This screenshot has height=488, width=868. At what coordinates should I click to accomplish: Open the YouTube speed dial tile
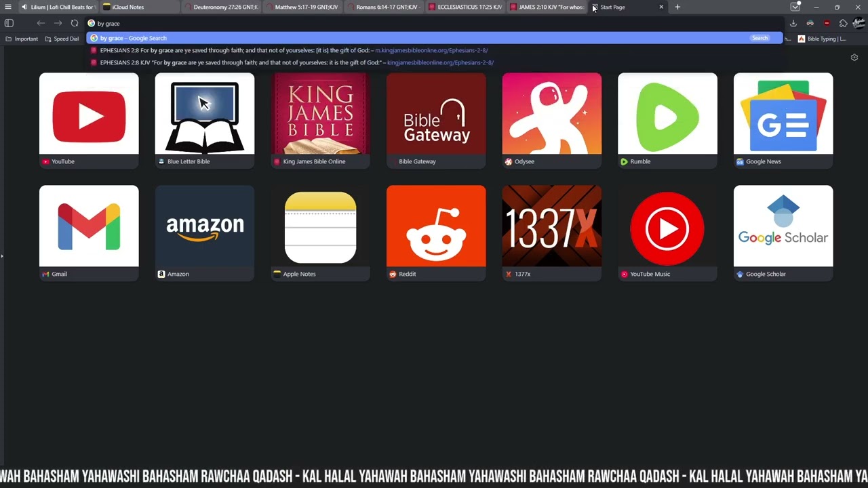89,121
